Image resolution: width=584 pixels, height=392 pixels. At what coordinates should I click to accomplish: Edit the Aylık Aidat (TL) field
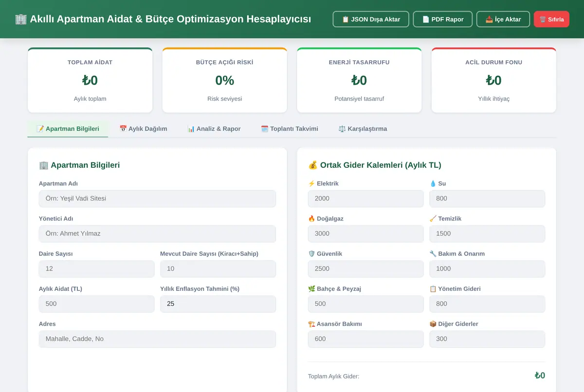(96, 303)
